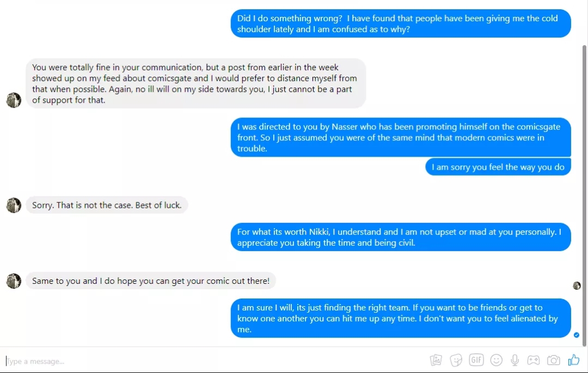Send a thumbs-up like

(x=574, y=360)
